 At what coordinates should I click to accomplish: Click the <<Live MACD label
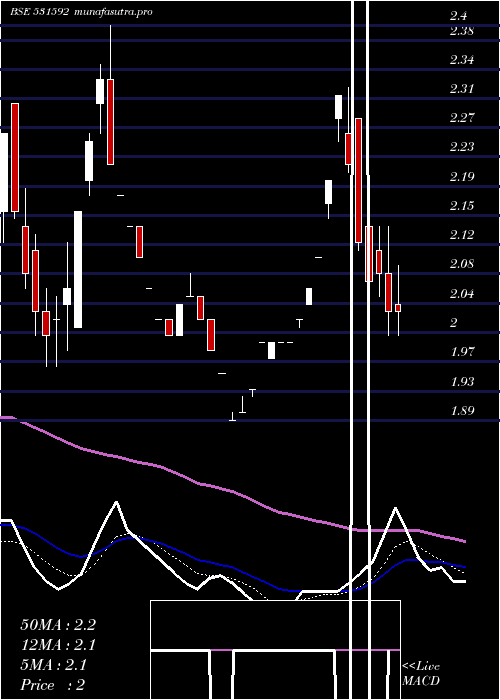point(421,673)
